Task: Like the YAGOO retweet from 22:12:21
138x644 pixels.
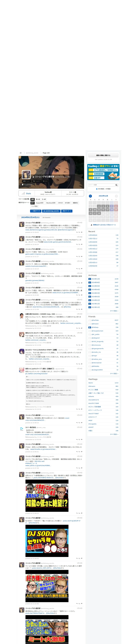Action: [x=82, y=328]
